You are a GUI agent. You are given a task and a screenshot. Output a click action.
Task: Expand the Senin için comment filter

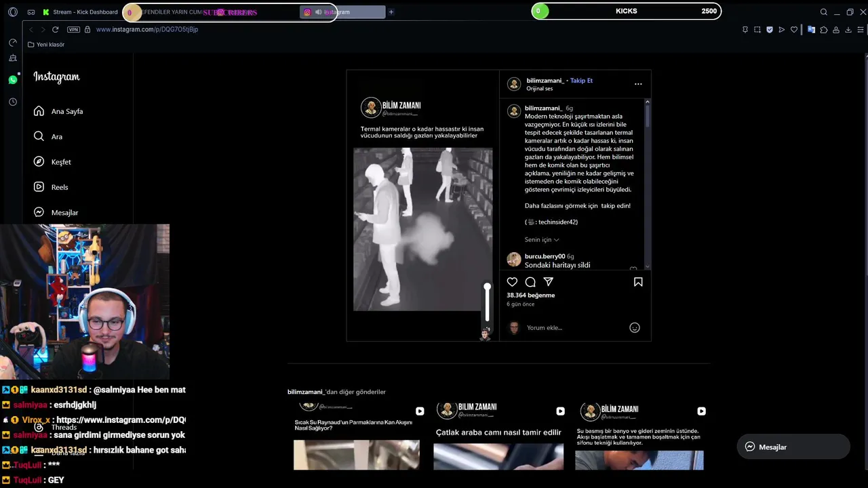coord(542,240)
